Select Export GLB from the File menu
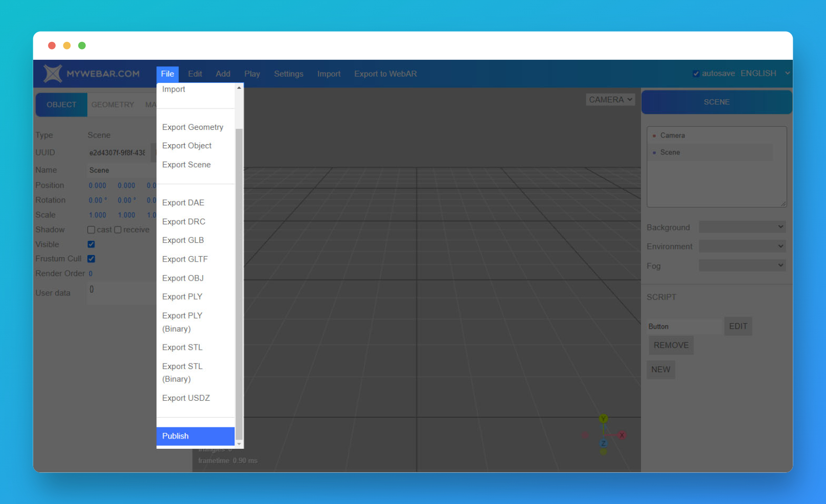Viewport: 826px width, 504px height. click(x=183, y=240)
